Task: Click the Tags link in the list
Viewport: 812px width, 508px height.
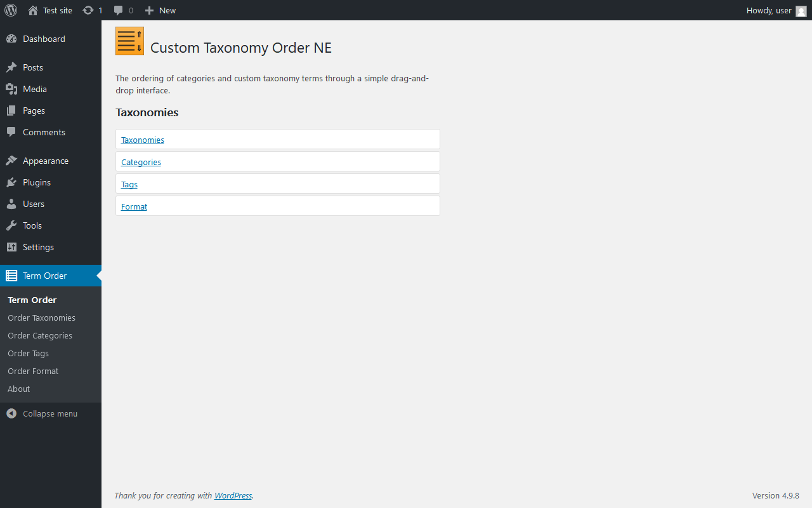Action: [x=129, y=184]
